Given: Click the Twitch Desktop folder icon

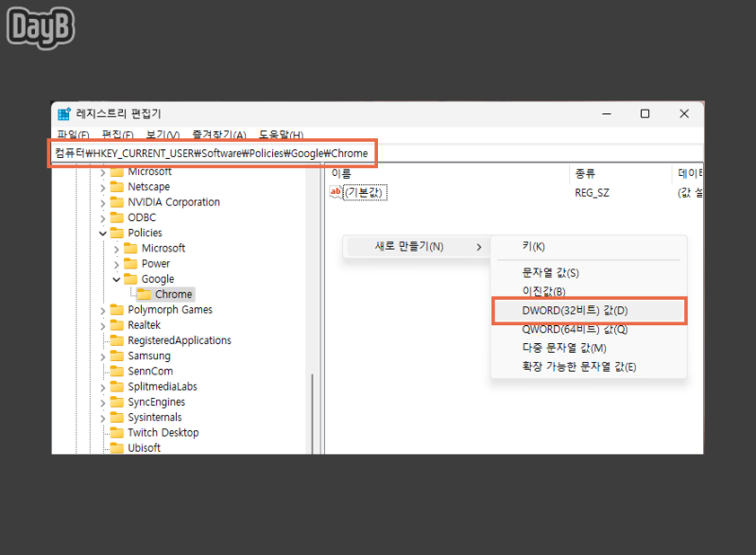Looking at the screenshot, I should [x=116, y=432].
